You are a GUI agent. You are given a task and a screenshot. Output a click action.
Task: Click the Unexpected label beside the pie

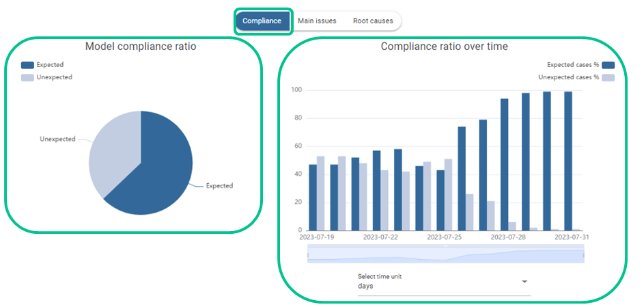(57, 139)
